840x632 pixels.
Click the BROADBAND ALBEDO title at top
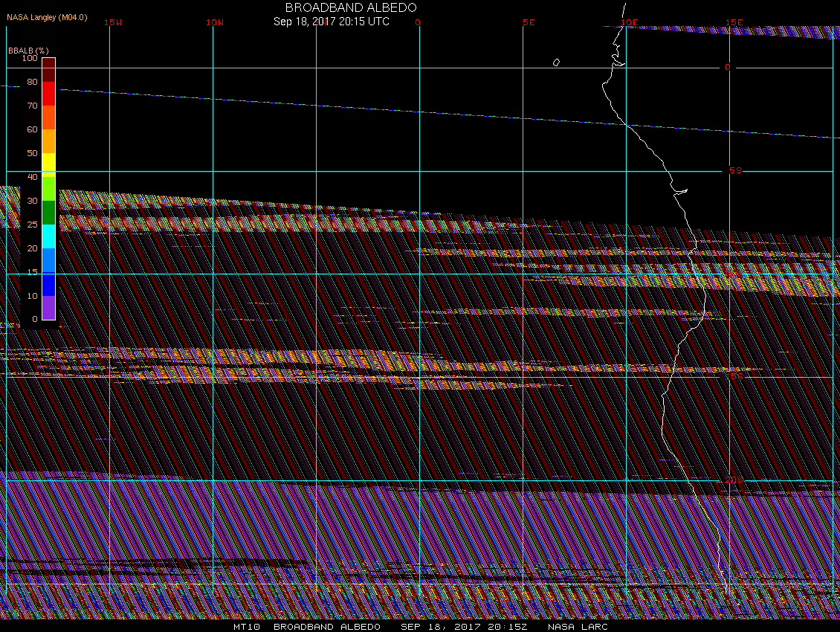tap(351, 7)
